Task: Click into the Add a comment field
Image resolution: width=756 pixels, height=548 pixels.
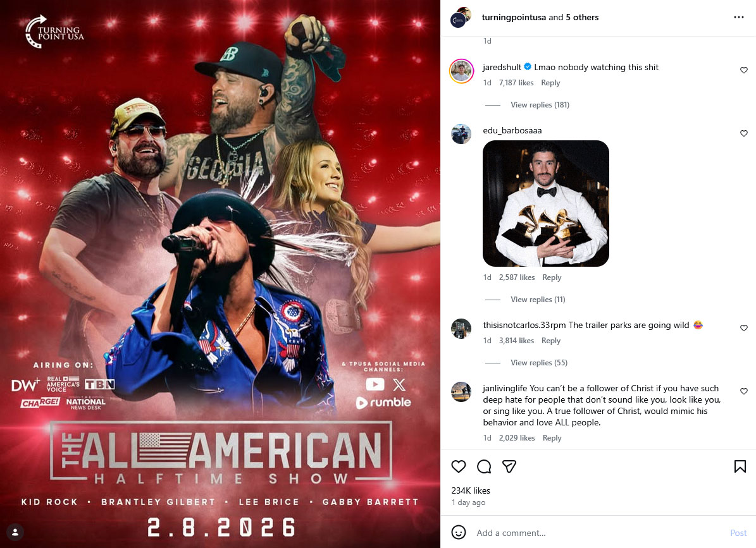Action: [x=598, y=533]
